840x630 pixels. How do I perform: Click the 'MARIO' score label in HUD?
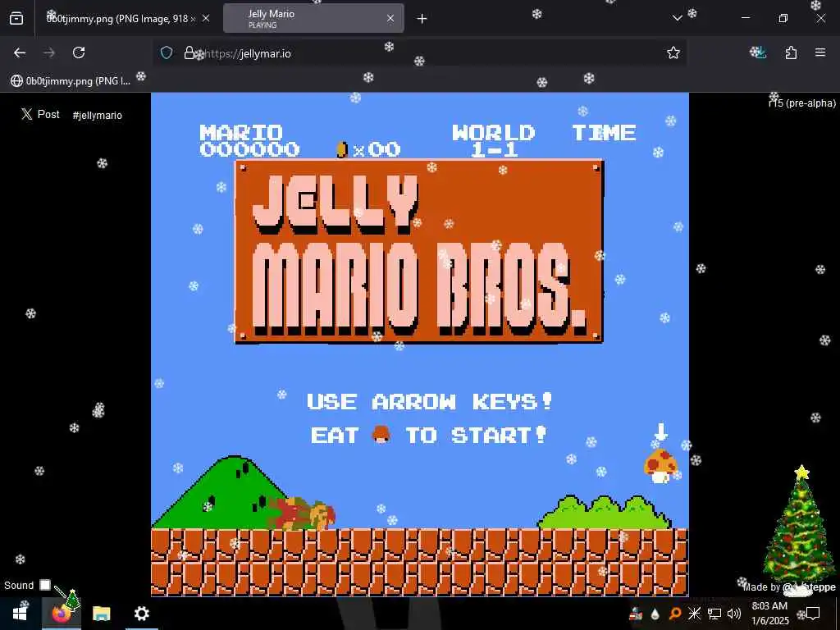point(240,132)
